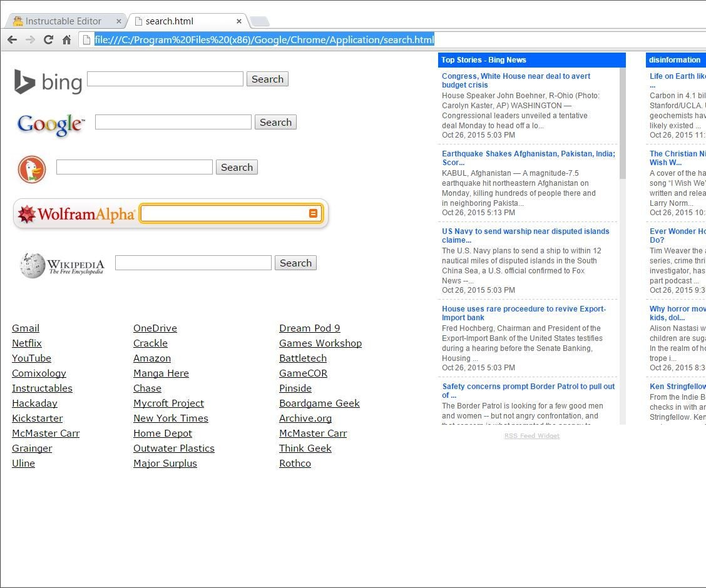The width and height of the screenshot is (706, 588).
Task: Open the Gmail link
Action: point(25,328)
